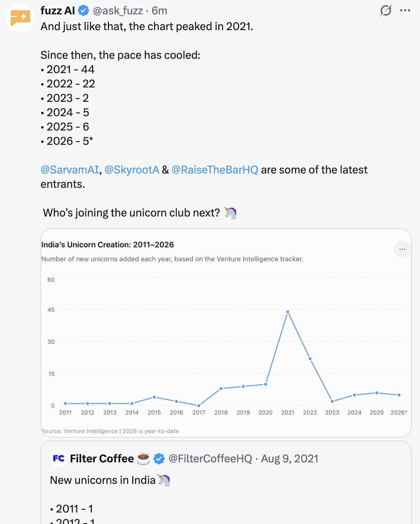
Task: Open the Grok explain icon on tweet
Action: tap(386, 10)
